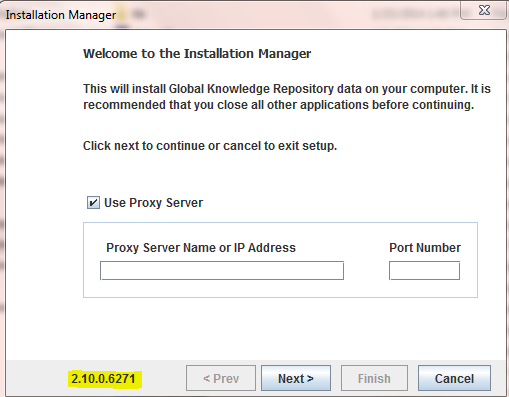The height and width of the screenshot is (397, 509).
Task: Click the Proxy Server Name or IP Address label
Action: point(201,248)
